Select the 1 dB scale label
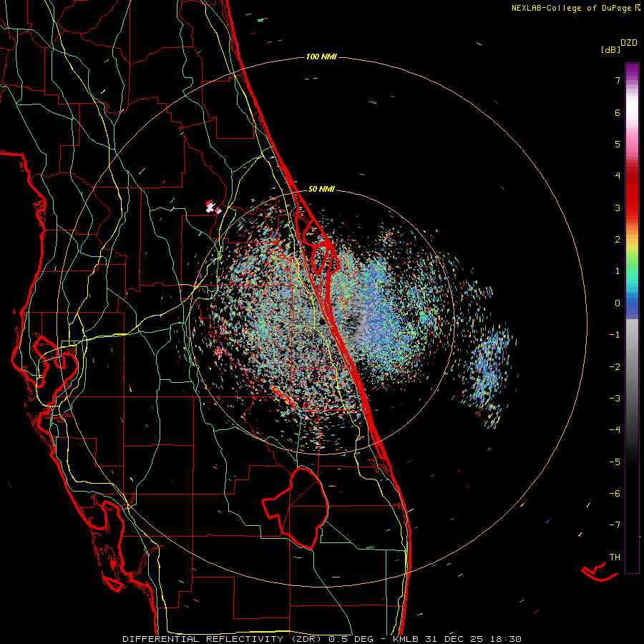 pyautogui.click(x=618, y=271)
